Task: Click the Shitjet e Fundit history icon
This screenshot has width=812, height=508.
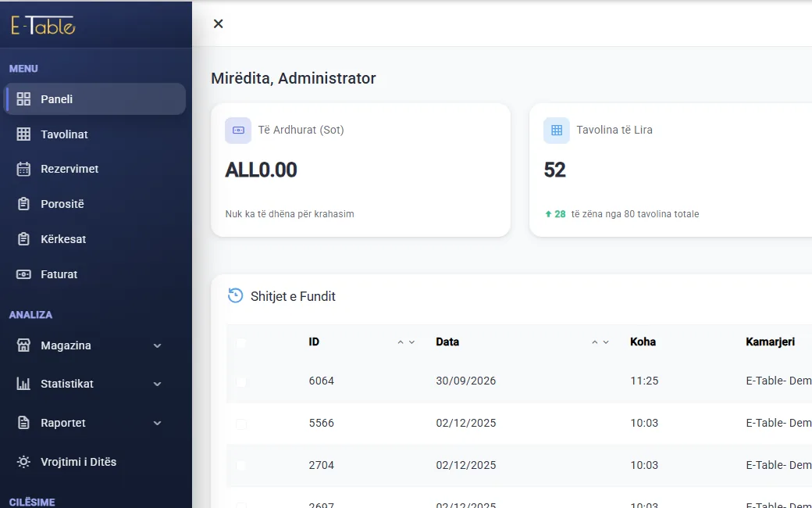Action: pyautogui.click(x=235, y=295)
